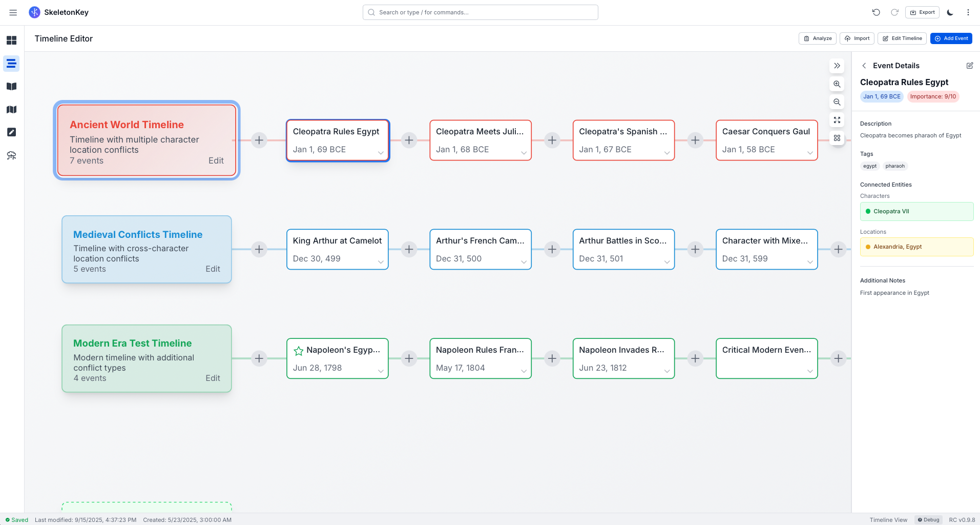Zoom out on the timeline canvas

pyautogui.click(x=837, y=102)
